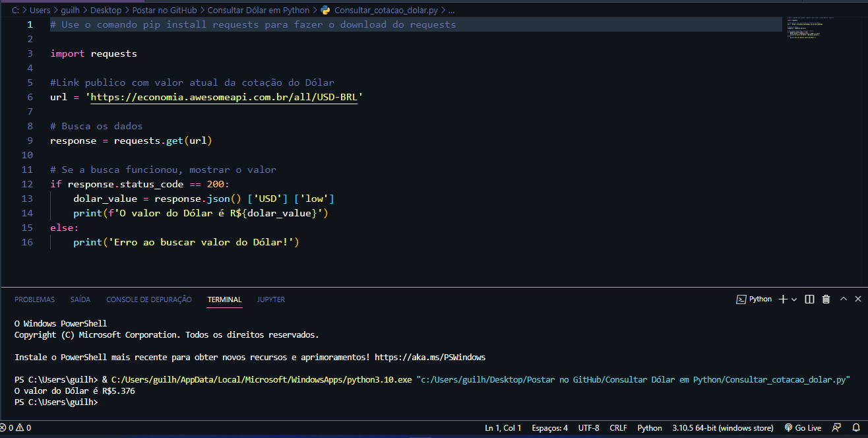The image size is (868, 438).
Task: Click the '# Busca os dados' comment
Action: click(96, 126)
